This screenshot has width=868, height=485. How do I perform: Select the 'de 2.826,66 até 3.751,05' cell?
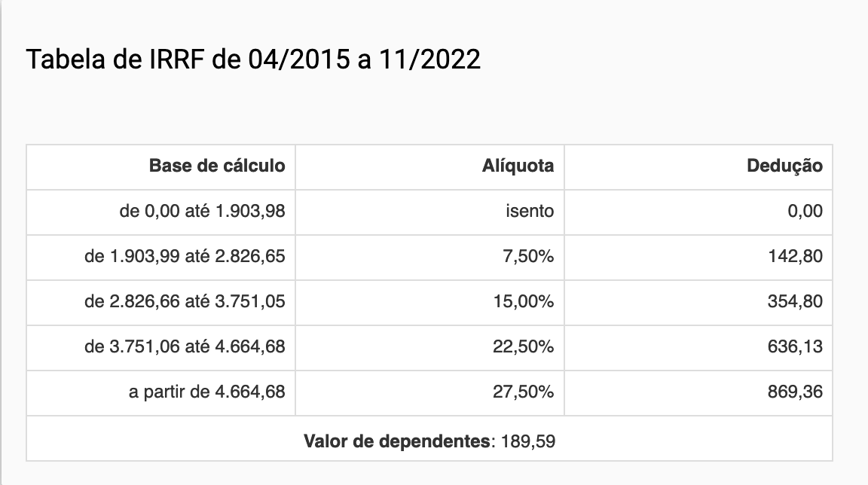(185, 301)
